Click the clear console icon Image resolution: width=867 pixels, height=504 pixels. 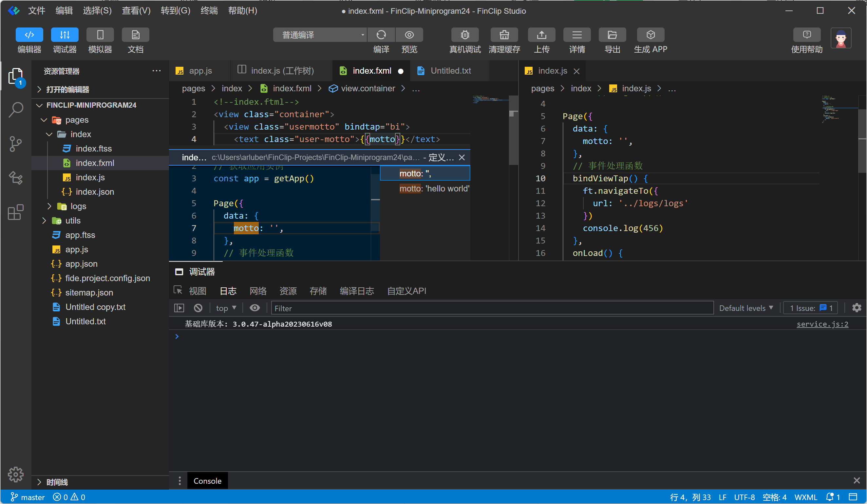198,308
